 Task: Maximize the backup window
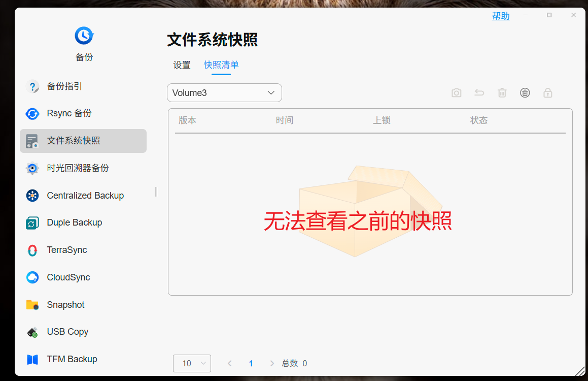pyautogui.click(x=549, y=15)
